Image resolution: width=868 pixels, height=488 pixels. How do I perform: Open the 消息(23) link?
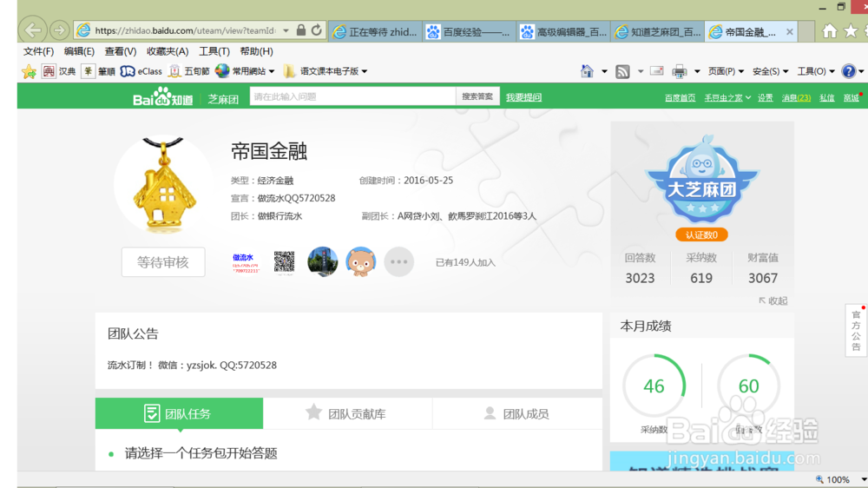[796, 98]
